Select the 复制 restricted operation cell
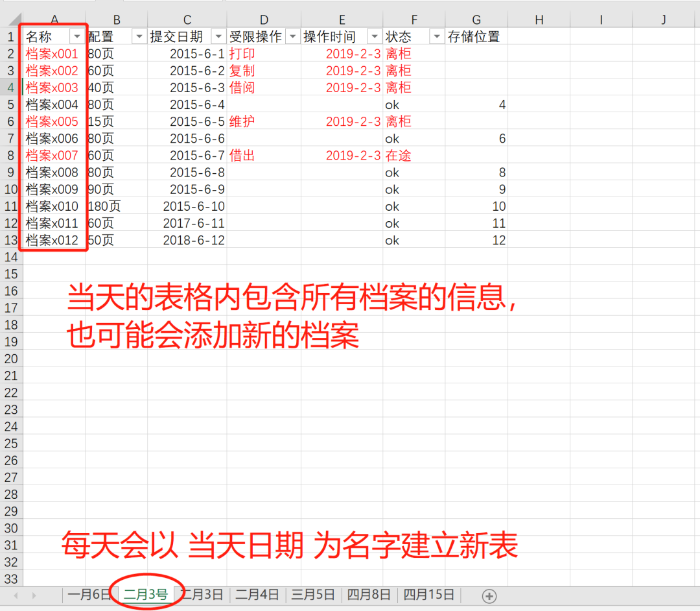The height and width of the screenshot is (611, 700). pos(264,71)
